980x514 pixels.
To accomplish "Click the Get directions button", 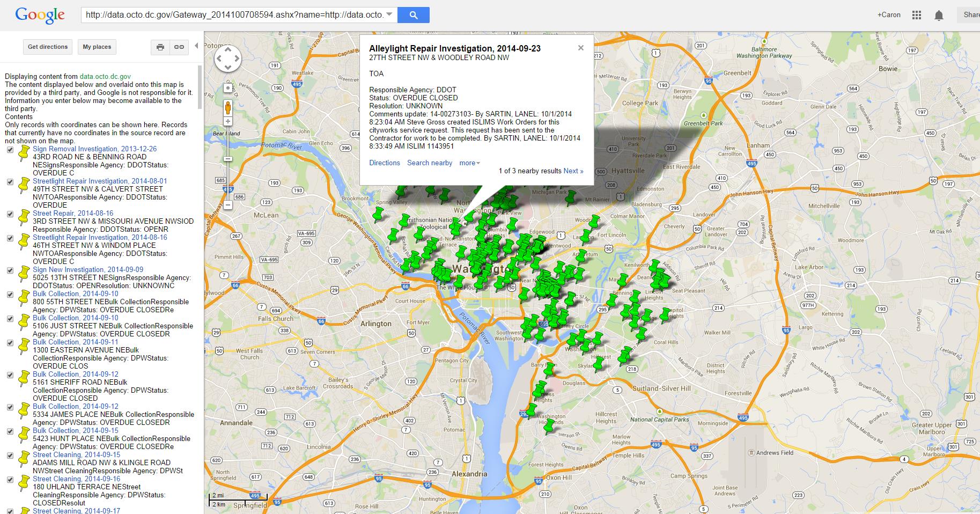I will [48, 47].
